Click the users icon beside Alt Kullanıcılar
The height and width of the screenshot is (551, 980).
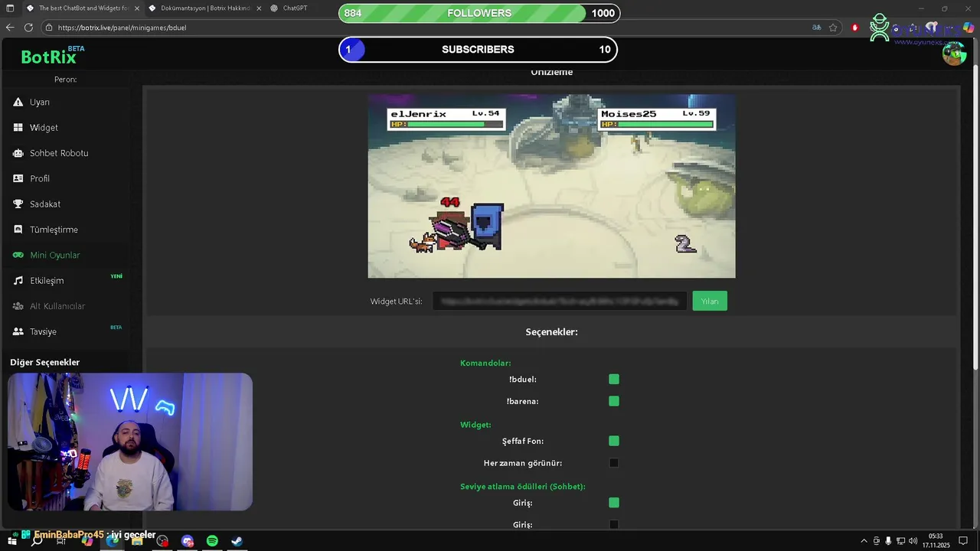coord(18,306)
